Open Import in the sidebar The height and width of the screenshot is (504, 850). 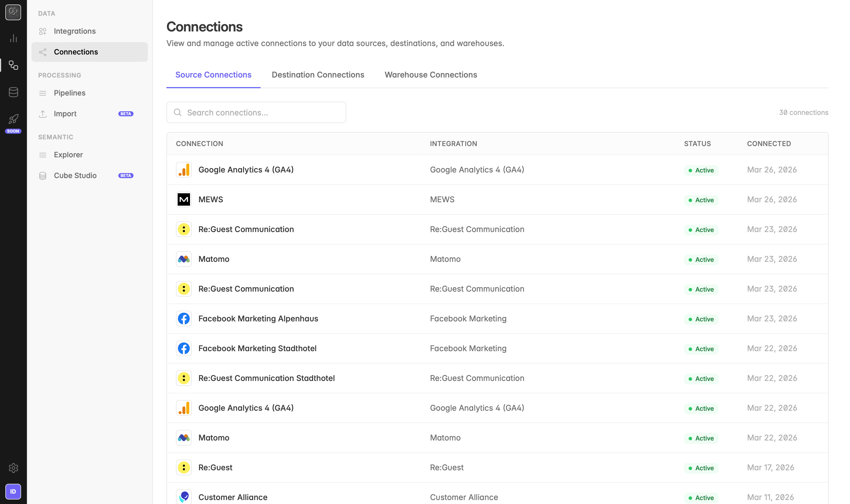90,114
